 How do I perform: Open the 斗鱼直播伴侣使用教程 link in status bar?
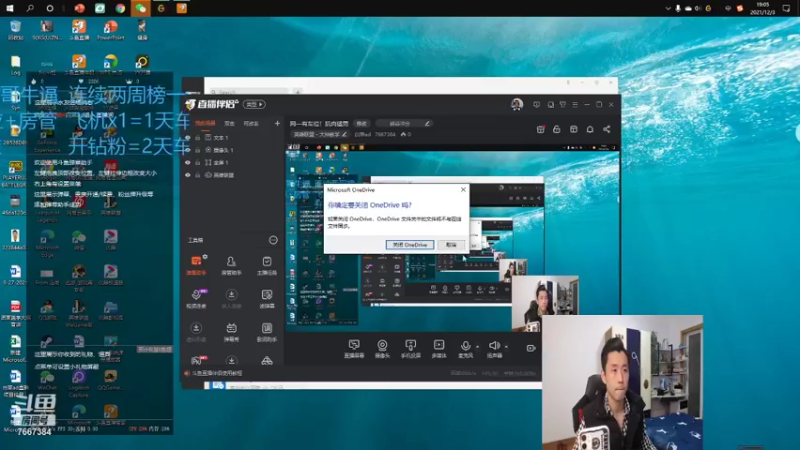(x=217, y=373)
